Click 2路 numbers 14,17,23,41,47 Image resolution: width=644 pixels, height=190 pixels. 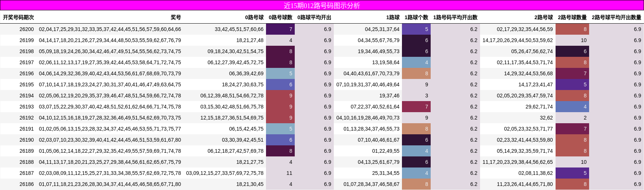point(536,84)
